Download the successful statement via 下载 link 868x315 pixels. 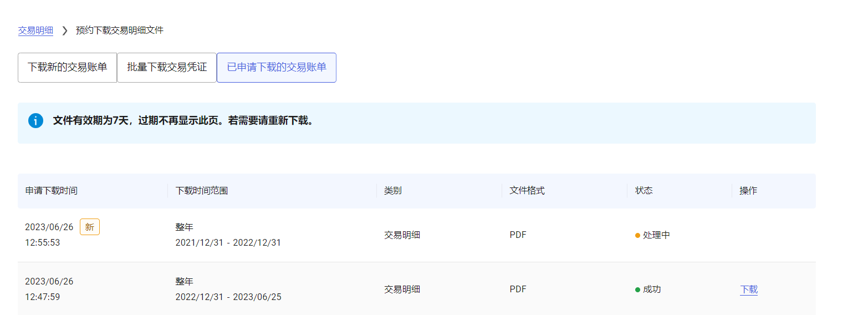tap(748, 289)
